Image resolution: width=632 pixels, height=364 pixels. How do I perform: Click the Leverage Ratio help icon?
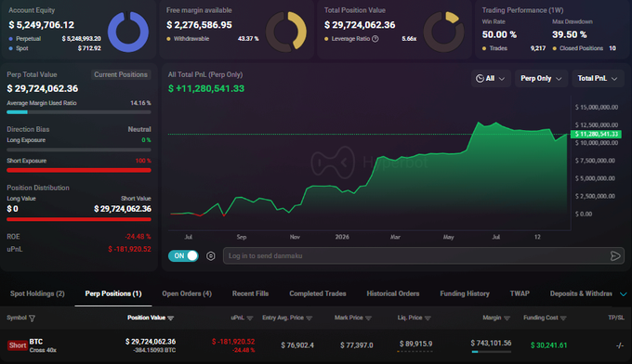pos(375,39)
